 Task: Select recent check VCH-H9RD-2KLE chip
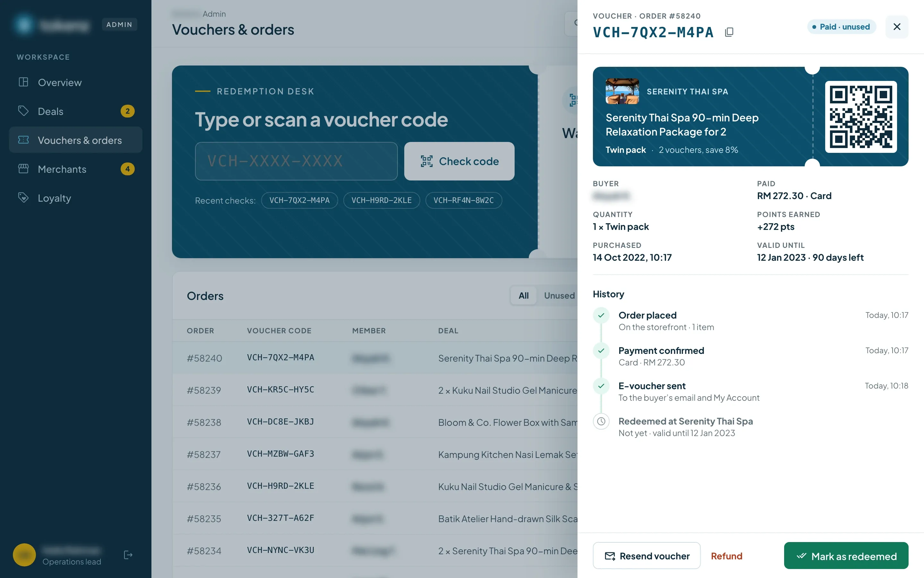pos(381,200)
